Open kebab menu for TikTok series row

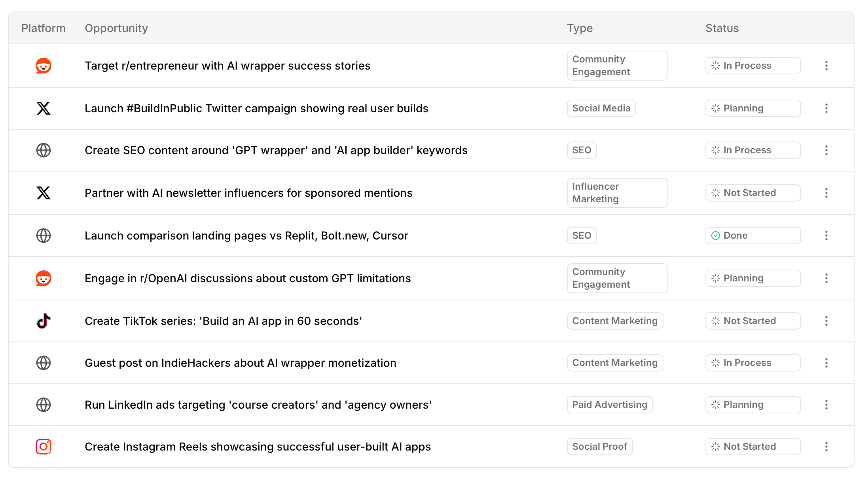[826, 321]
